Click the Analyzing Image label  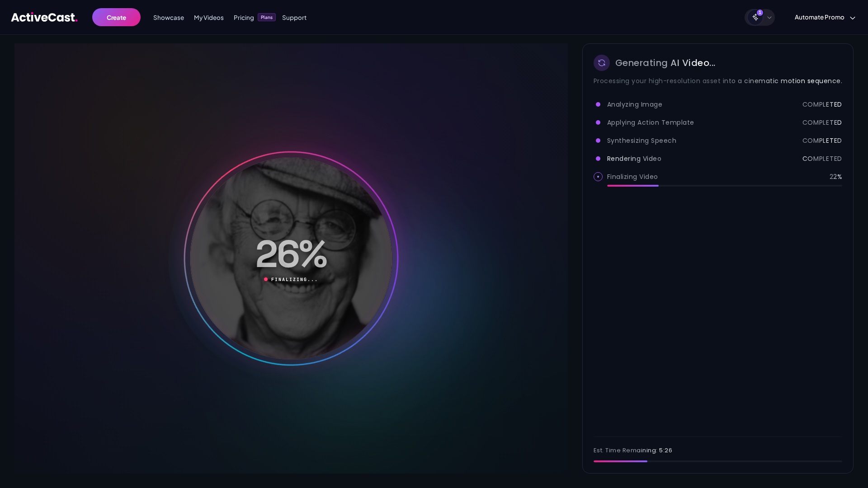(x=635, y=104)
